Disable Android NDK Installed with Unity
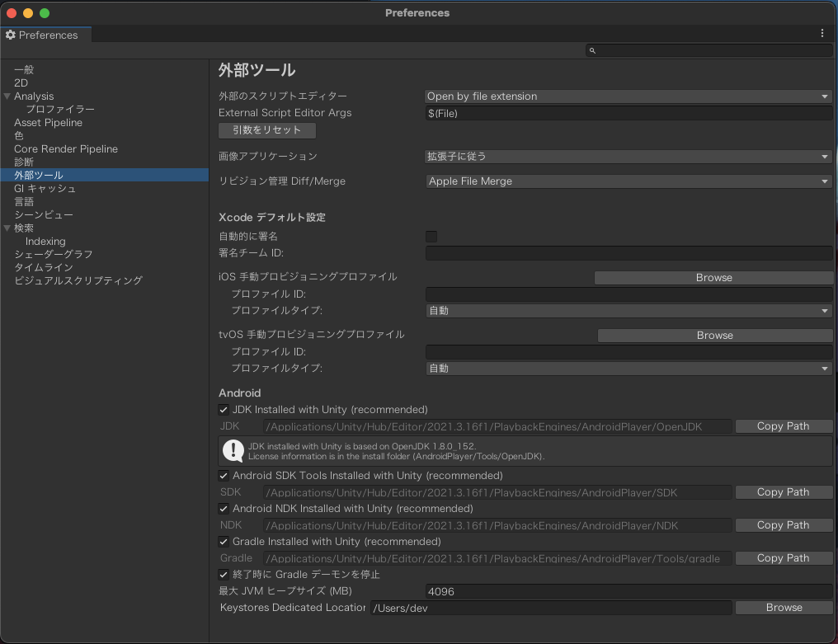Viewport: 838px width, 644px height. tap(224, 509)
